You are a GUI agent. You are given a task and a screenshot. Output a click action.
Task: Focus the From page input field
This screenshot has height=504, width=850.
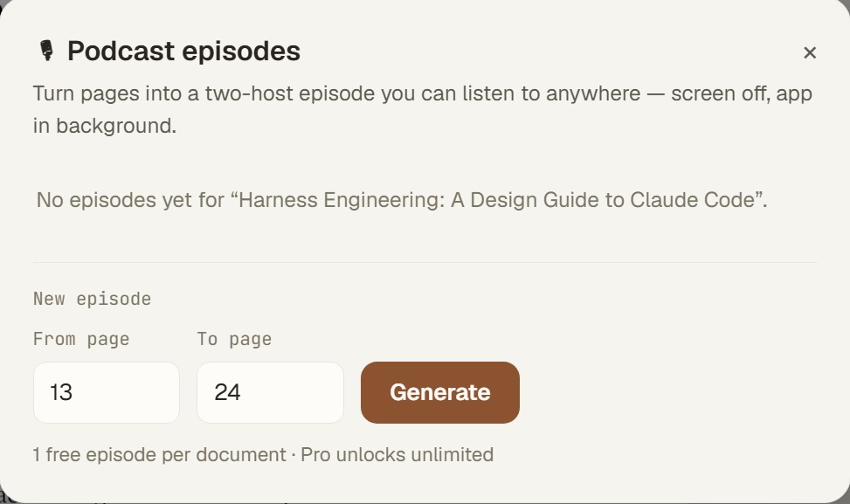[107, 392]
